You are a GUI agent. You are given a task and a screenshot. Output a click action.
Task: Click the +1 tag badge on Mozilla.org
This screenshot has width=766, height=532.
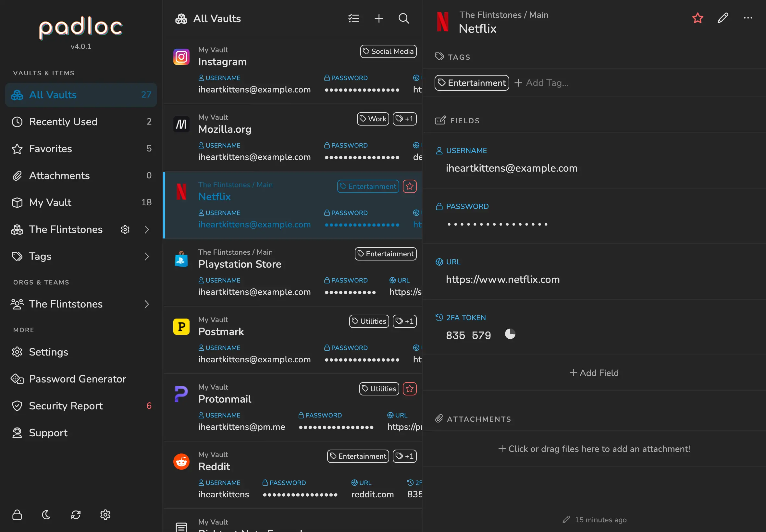[404, 119]
